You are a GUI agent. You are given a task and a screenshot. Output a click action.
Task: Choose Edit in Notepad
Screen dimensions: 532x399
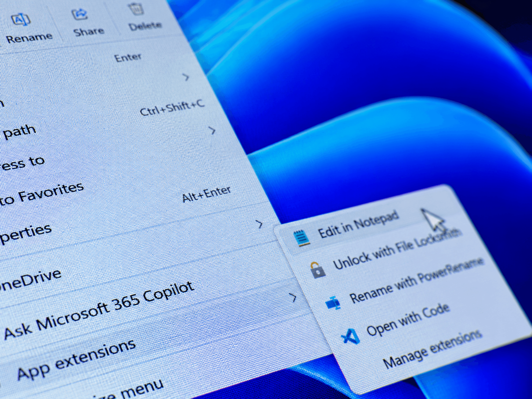[x=359, y=224]
